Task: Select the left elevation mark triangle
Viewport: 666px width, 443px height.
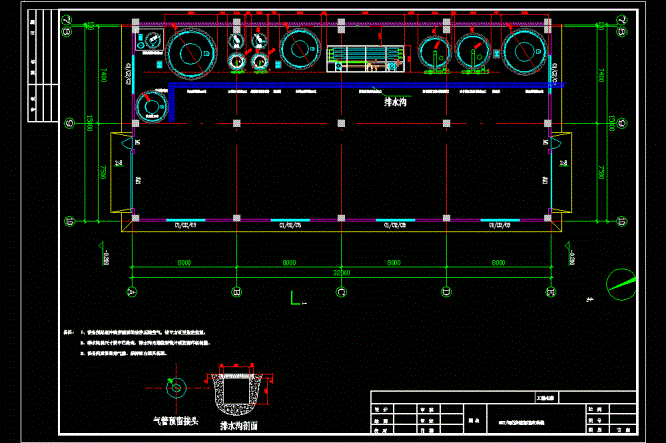Action: tap(101, 245)
